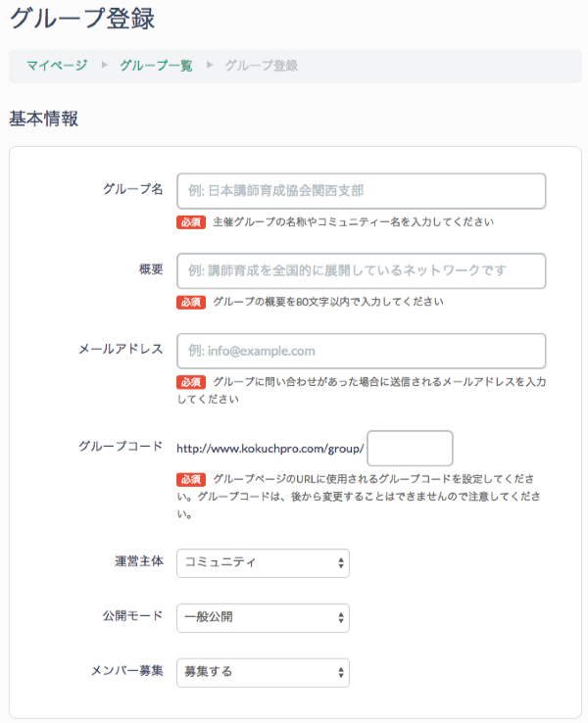Focus the グループ名 text field
The height and width of the screenshot is (723, 588).
pos(361,191)
